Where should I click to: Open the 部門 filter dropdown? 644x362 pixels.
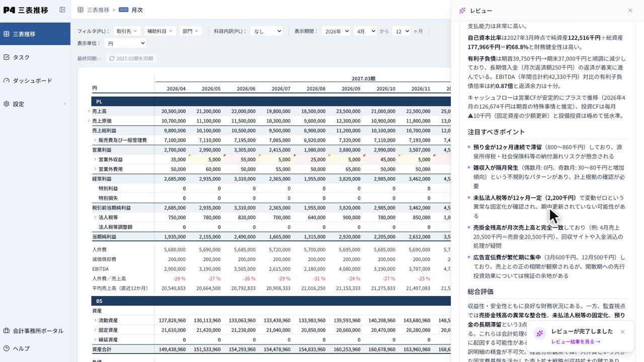point(190,31)
